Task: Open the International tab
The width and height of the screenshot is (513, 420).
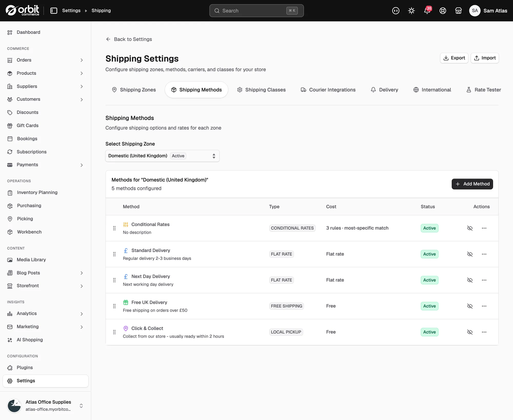Action: [x=432, y=90]
